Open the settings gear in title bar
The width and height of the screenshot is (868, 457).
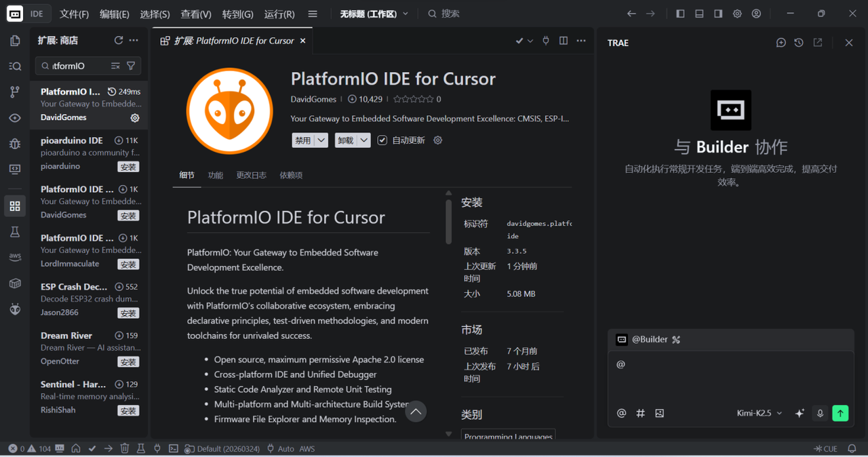click(737, 14)
